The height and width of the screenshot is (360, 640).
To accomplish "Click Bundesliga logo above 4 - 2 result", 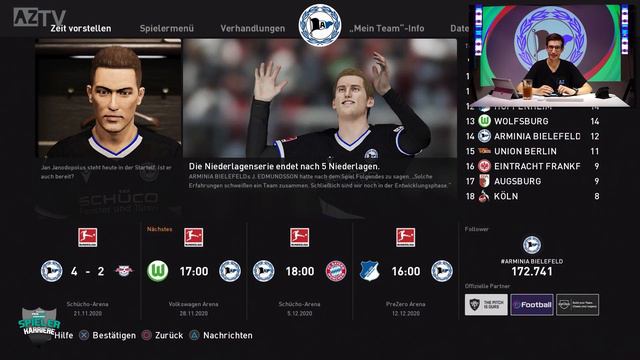I will [x=87, y=237].
